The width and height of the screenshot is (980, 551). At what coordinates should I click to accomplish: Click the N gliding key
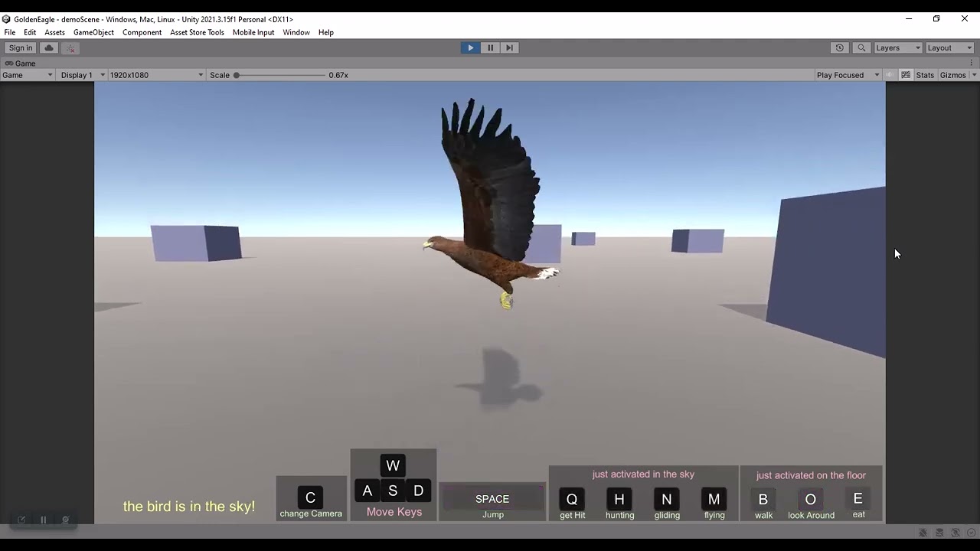click(667, 499)
